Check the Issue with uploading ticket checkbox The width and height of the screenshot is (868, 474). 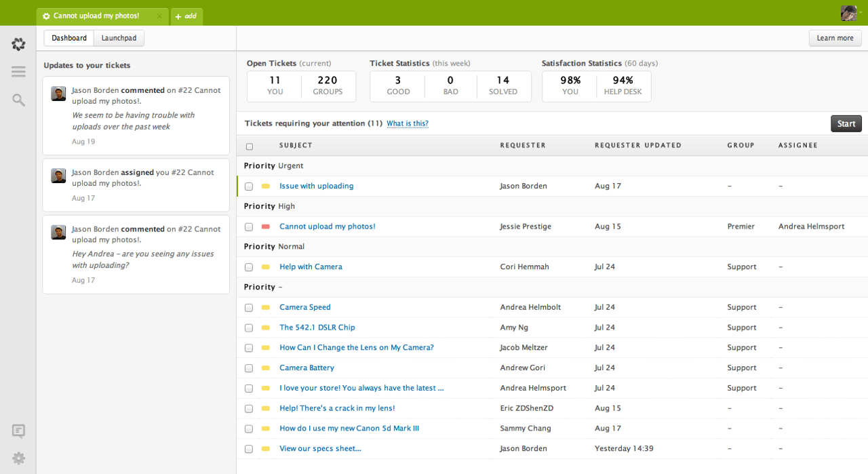[249, 186]
